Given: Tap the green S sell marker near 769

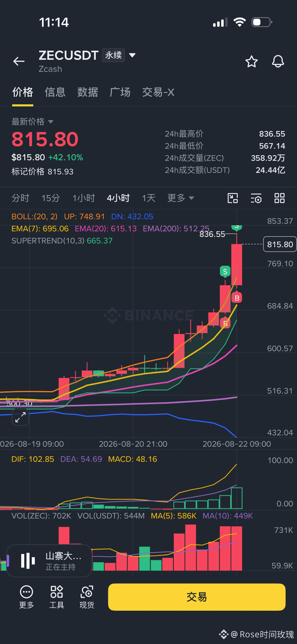Looking at the screenshot, I should tap(225, 271).
